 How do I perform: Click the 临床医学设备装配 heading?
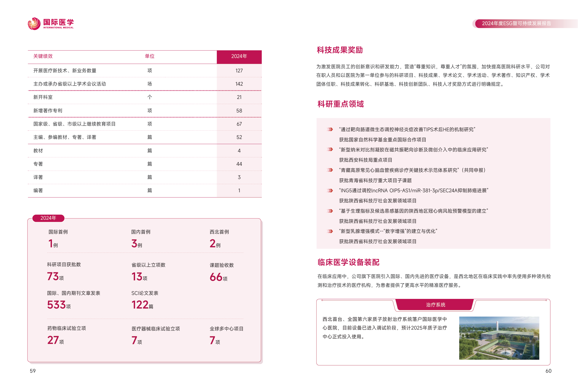pyautogui.click(x=348, y=262)
